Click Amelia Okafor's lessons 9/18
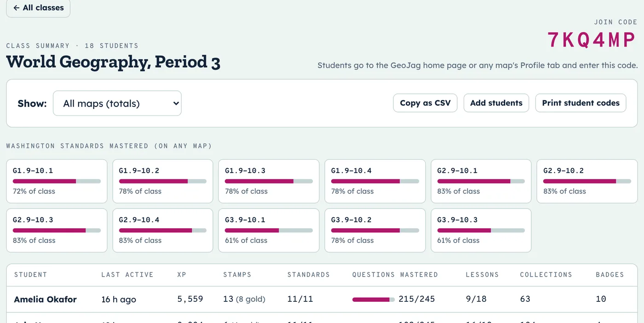 [x=476, y=299]
